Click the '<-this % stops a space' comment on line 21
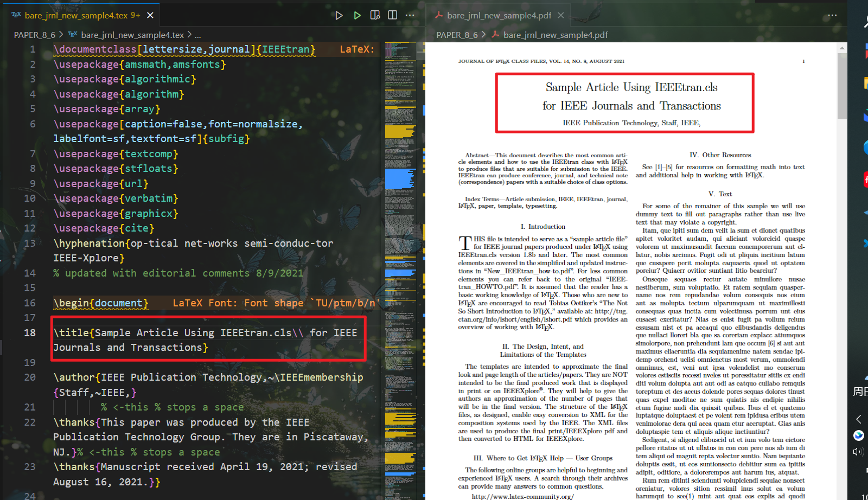The width and height of the screenshot is (868, 500). 172,407
